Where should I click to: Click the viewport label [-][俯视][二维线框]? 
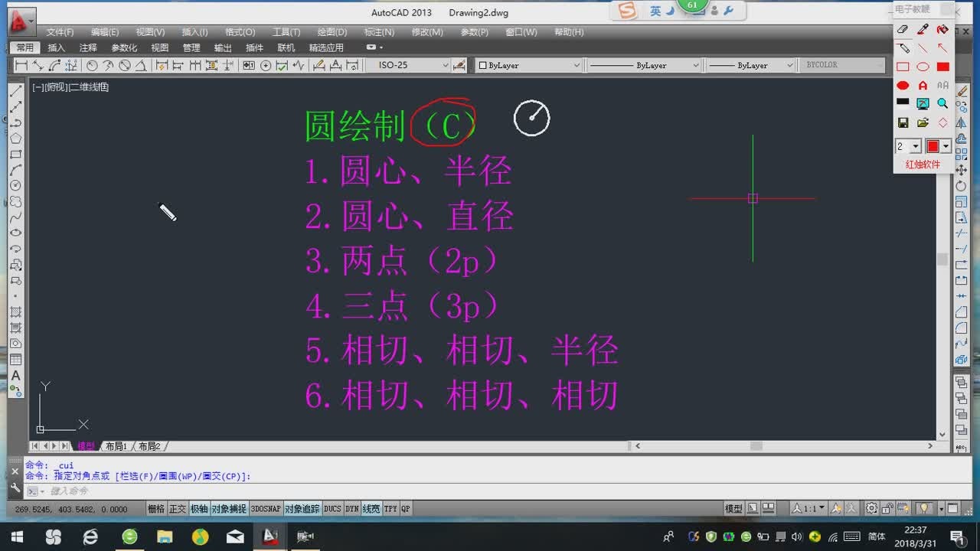pos(70,87)
